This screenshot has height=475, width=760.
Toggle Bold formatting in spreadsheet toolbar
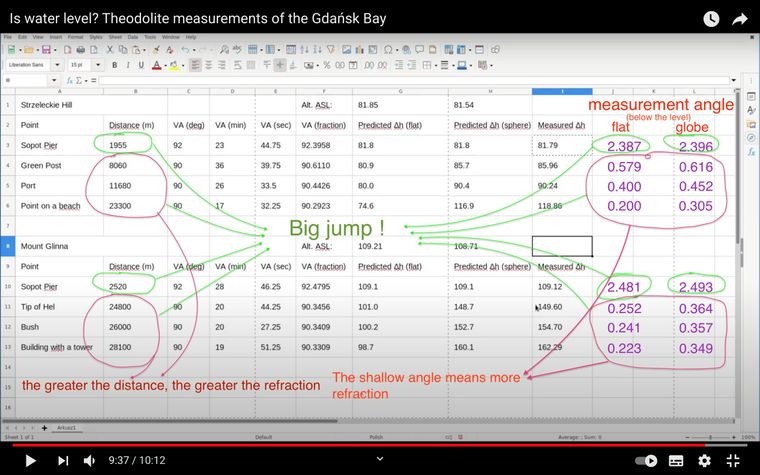(x=115, y=65)
